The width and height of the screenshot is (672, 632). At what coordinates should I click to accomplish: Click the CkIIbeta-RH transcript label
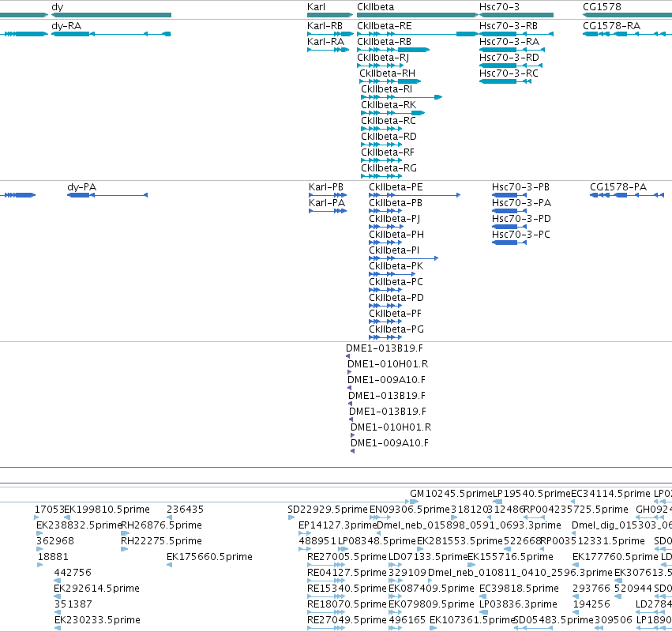pos(388,73)
